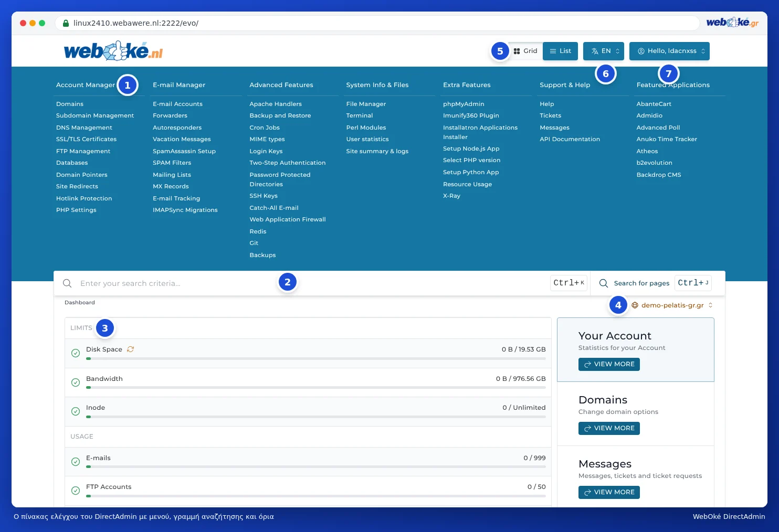This screenshot has height=532, width=779.
Task: Click the magnifier icon in search criteria box
Action: pos(67,283)
